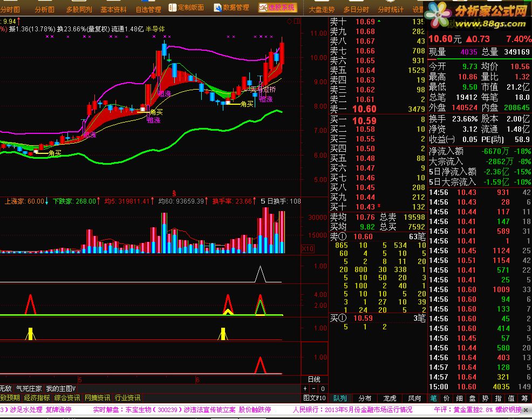Click the 卖十 10.69 ask row
Viewport: 532px width, 419px height.
click(377, 22)
